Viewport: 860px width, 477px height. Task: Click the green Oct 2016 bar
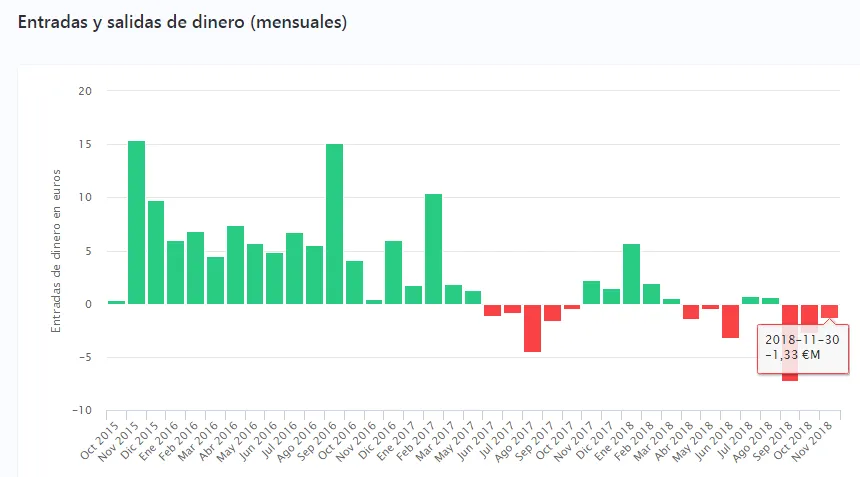click(x=354, y=282)
